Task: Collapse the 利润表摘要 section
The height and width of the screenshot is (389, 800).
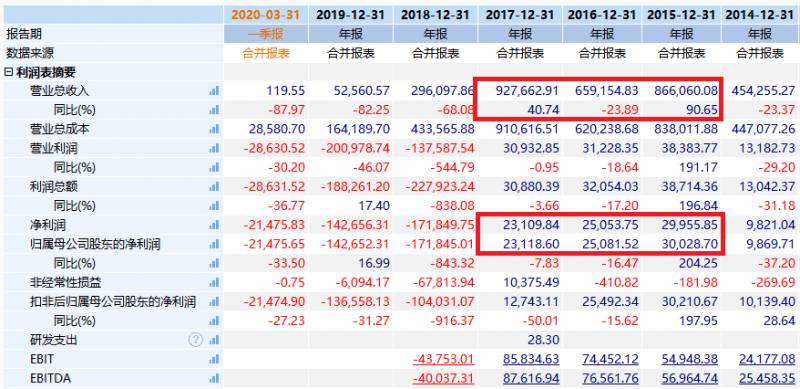Action: point(8,72)
